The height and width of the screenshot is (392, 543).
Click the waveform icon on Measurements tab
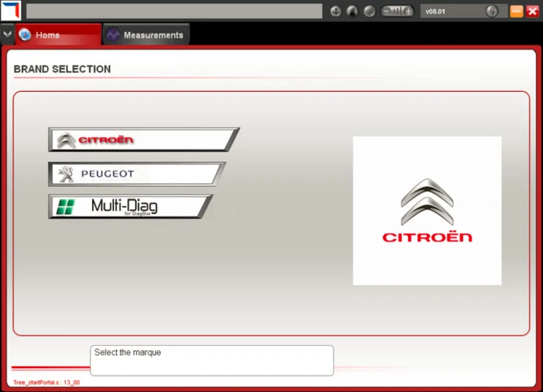tap(112, 35)
